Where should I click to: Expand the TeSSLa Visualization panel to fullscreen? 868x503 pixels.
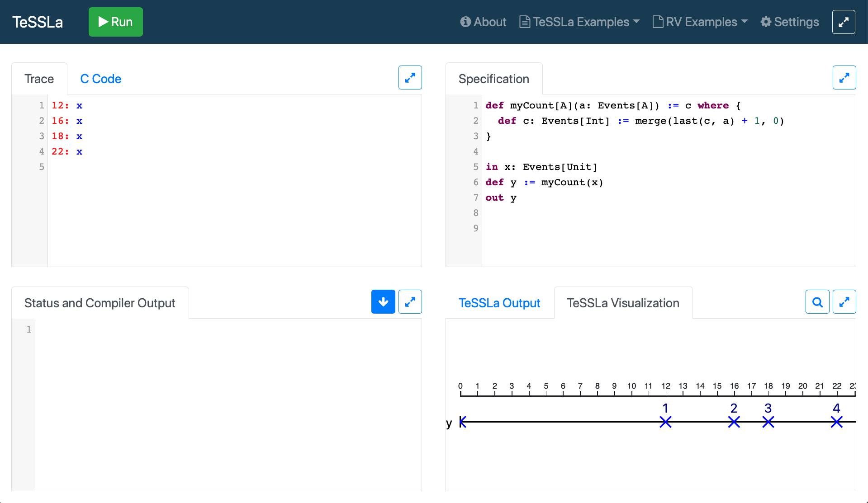pos(844,302)
